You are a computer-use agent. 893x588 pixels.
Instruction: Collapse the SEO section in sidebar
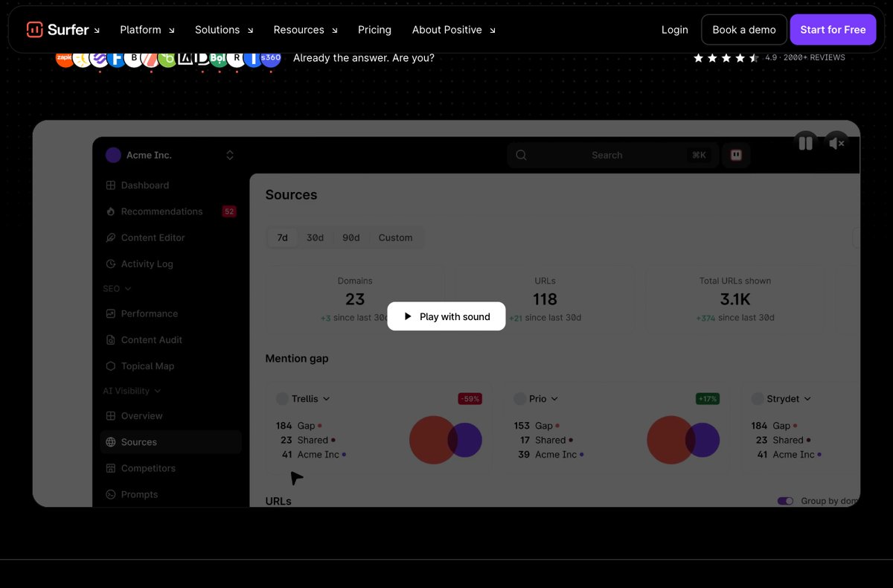(x=117, y=288)
